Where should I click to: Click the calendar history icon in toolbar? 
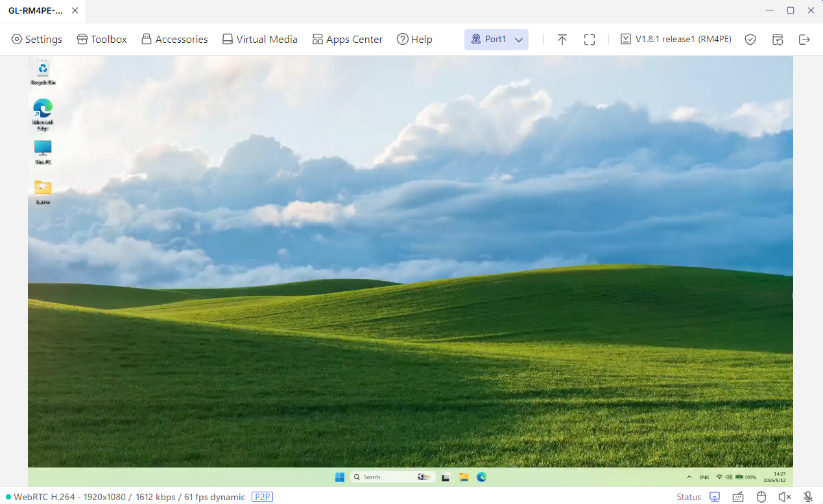778,40
